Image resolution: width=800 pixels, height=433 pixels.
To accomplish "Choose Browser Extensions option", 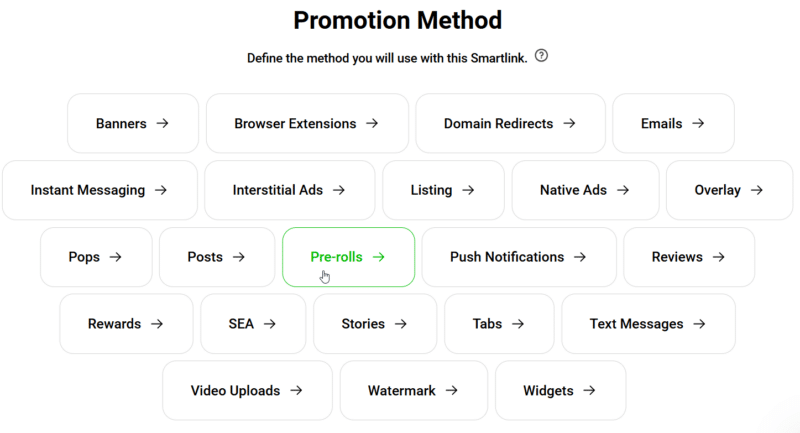I will [x=306, y=124].
